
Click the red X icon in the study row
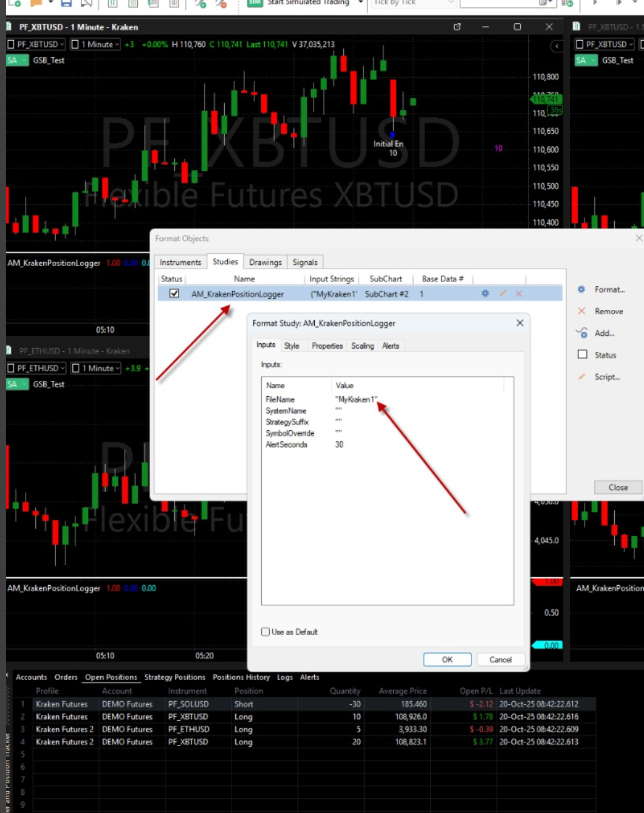[x=519, y=293]
